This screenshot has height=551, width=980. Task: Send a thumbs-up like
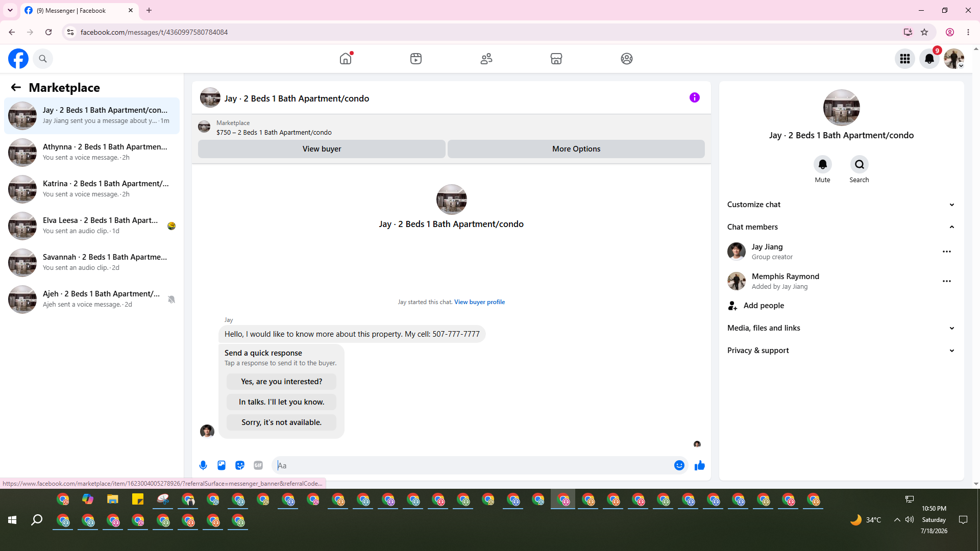(x=700, y=465)
